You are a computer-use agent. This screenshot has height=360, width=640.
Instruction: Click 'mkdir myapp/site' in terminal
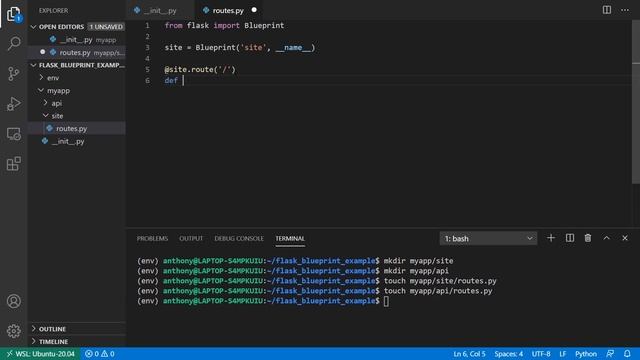(418, 261)
